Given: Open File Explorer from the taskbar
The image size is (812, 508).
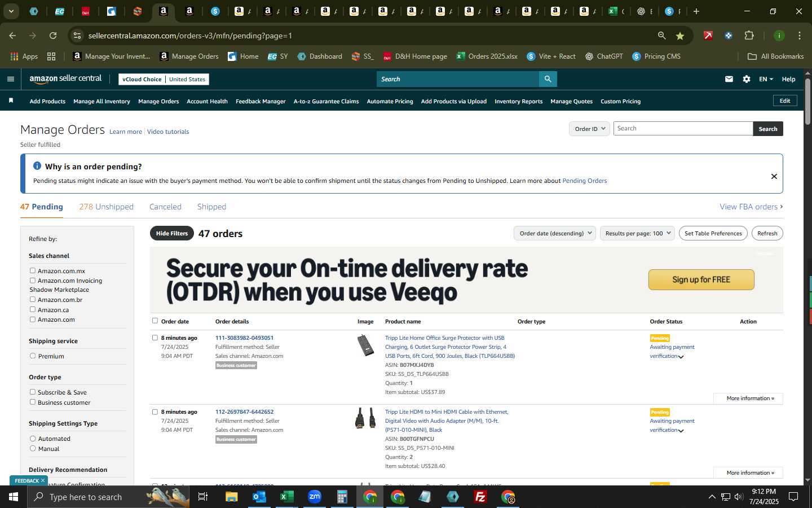Looking at the screenshot, I should coord(231,497).
